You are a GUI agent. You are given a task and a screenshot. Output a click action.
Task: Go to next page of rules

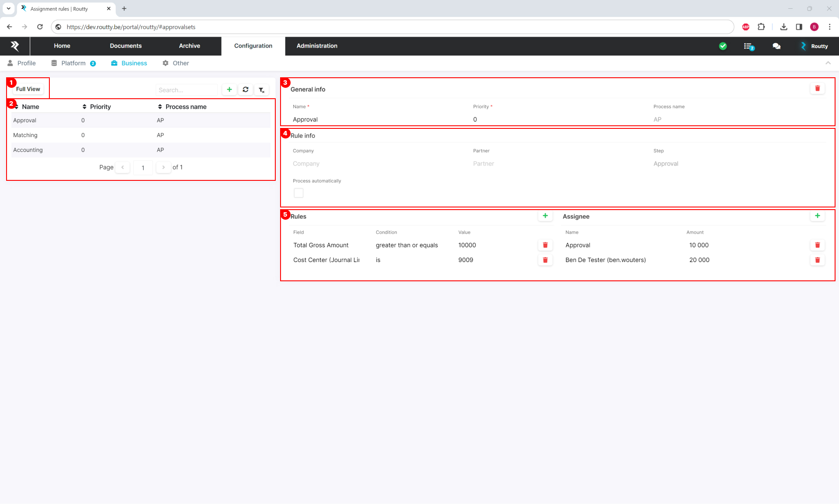[163, 167]
